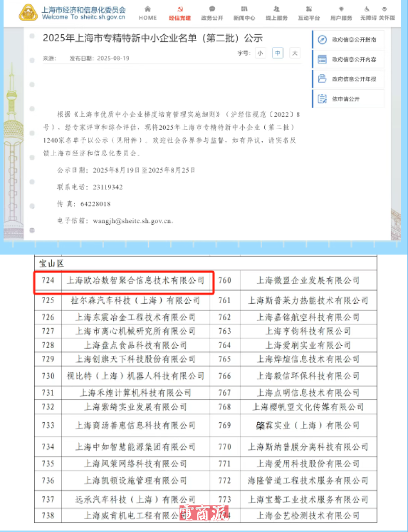Screen dimensions: 408x532
Task: Click the publish date 2025-08-19
Action: coord(113,58)
